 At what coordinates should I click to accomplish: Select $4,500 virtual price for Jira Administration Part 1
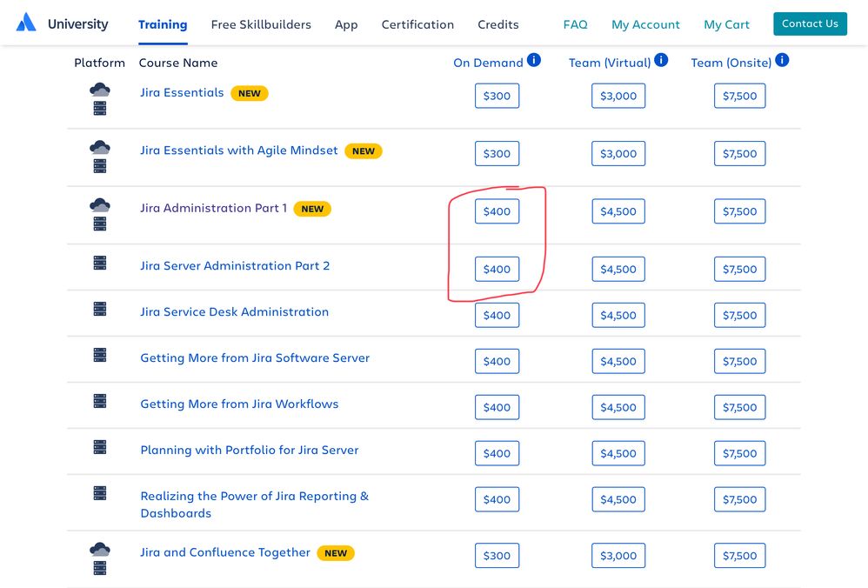click(x=618, y=211)
